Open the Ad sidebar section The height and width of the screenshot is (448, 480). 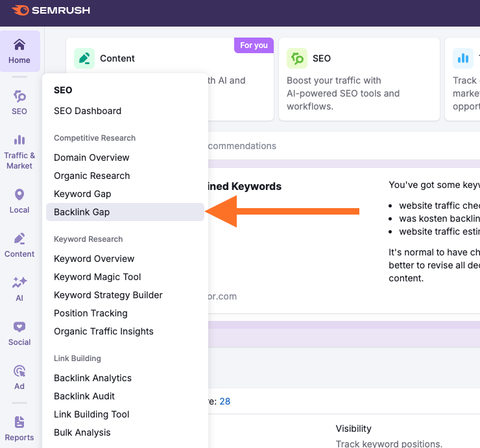click(19, 377)
